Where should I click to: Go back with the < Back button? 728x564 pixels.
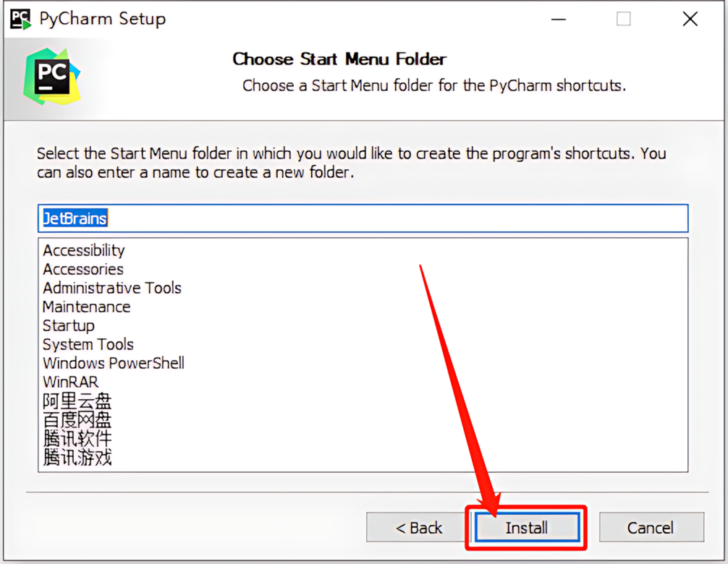(x=418, y=527)
